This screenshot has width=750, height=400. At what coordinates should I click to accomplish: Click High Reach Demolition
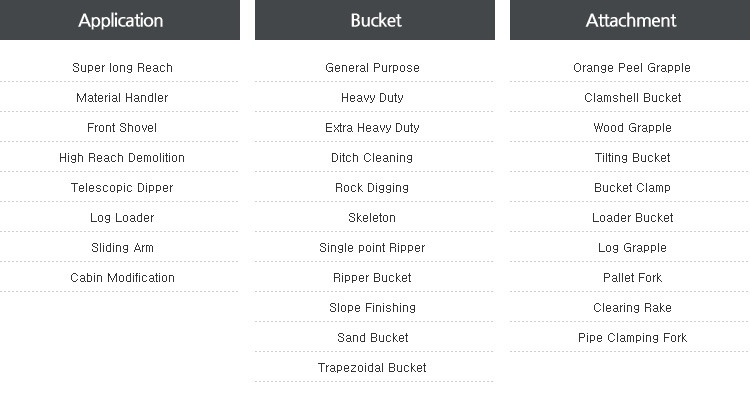coord(122,157)
